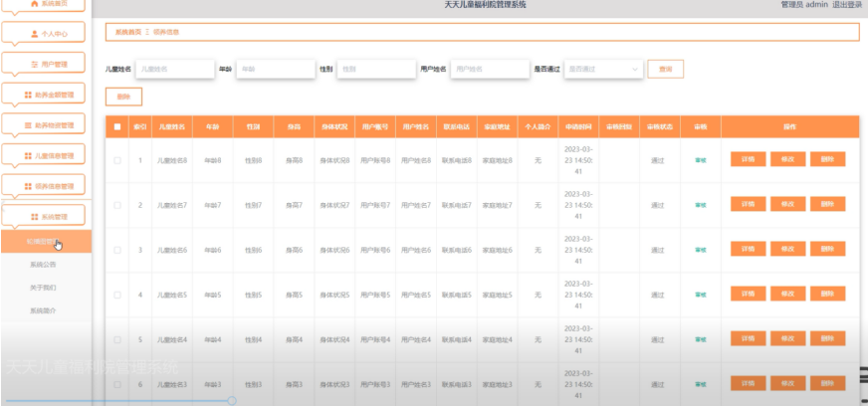
Task: Click 修改 for row 儿童姓名5
Action: click(x=787, y=294)
